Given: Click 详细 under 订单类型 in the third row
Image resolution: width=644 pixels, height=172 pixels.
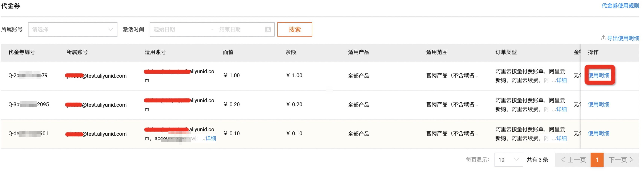Looking at the screenshot, I should pos(561,138).
